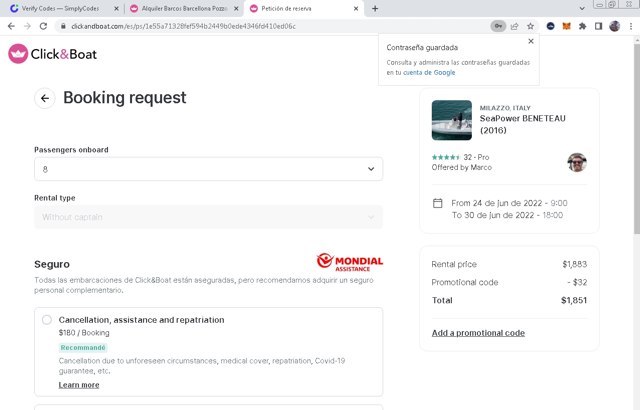Close the Petición de reserva tab
This screenshot has width=640, height=410.
tap(356, 8)
